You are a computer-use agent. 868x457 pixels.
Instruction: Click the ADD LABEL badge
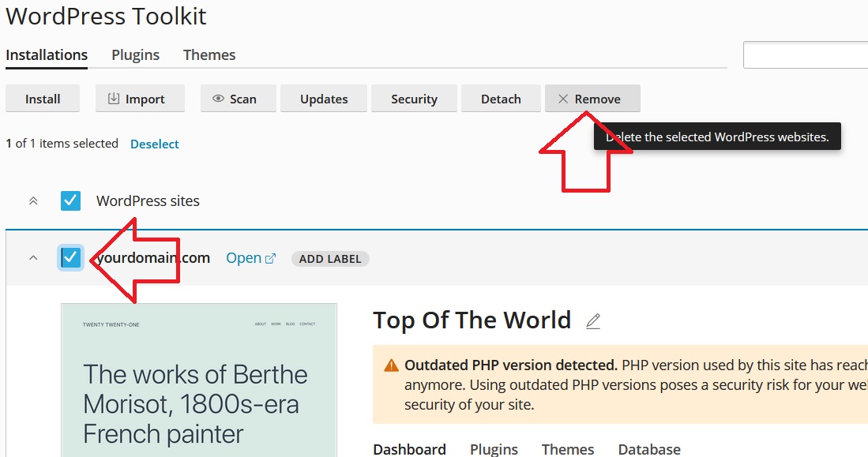[330, 259]
